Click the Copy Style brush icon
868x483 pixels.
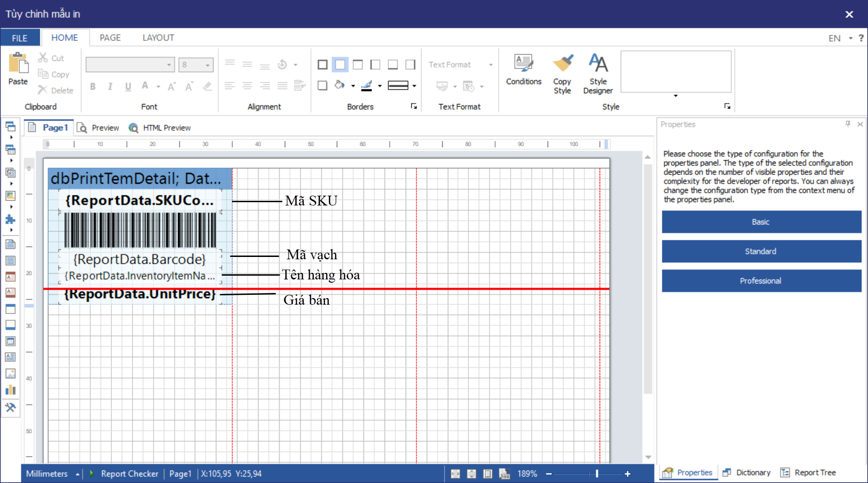click(562, 64)
